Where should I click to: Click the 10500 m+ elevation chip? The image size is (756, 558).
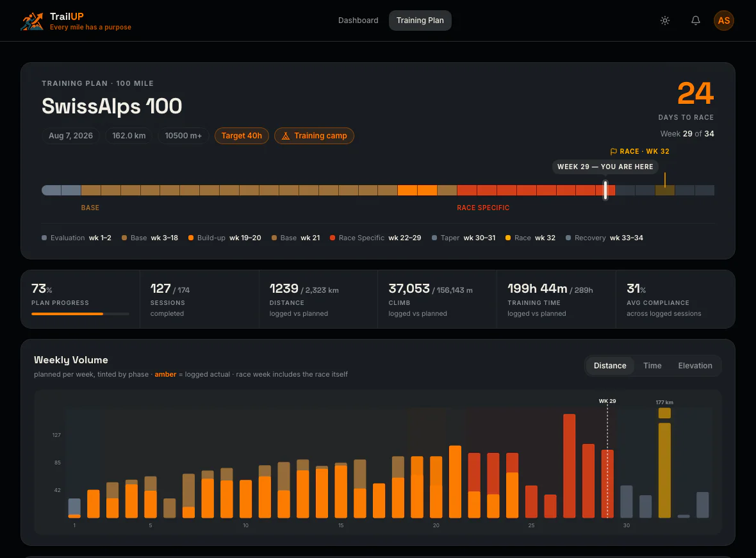click(x=183, y=136)
